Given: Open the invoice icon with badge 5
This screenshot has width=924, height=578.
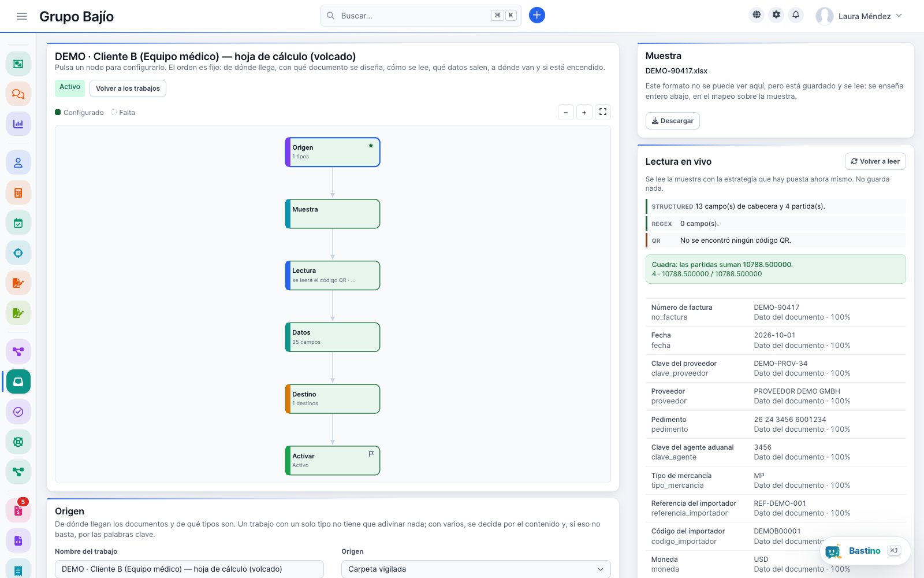Looking at the screenshot, I should point(18,510).
